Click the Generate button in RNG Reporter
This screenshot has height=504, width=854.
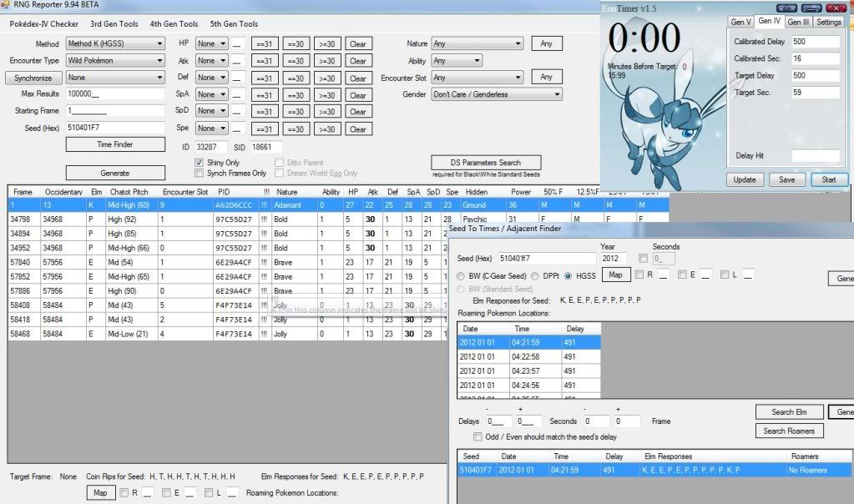[x=115, y=173]
